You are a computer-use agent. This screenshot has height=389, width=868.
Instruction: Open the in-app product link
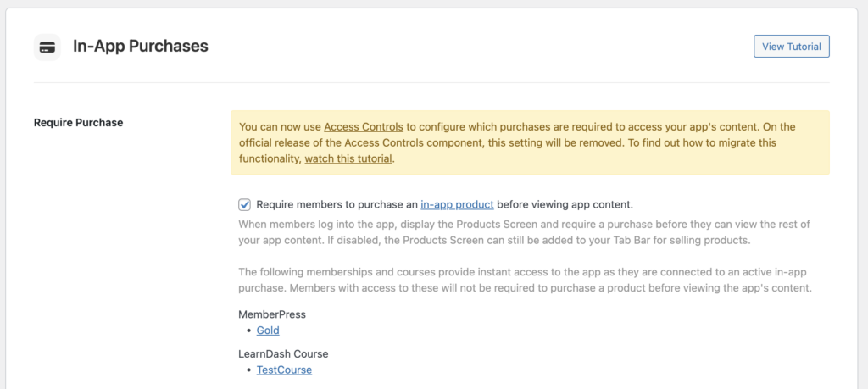point(457,204)
